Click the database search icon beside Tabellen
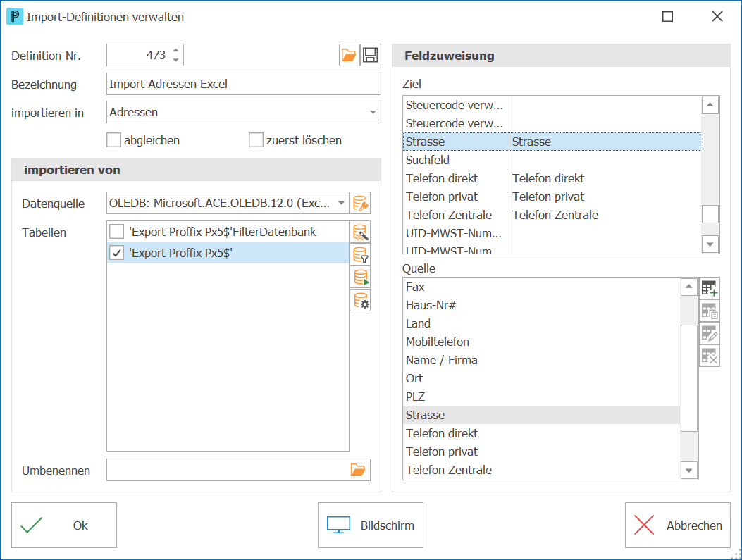The width and height of the screenshot is (742, 560). [360, 232]
